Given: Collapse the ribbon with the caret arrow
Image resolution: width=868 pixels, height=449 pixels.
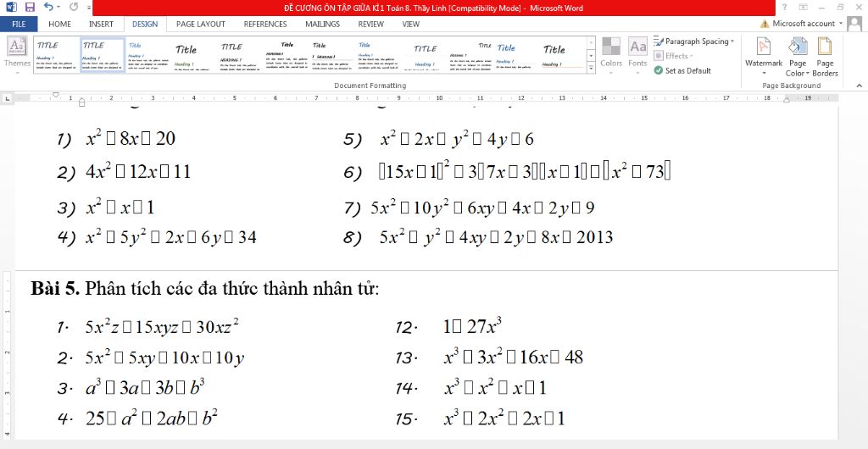Looking at the screenshot, I should pyautogui.click(x=860, y=86).
